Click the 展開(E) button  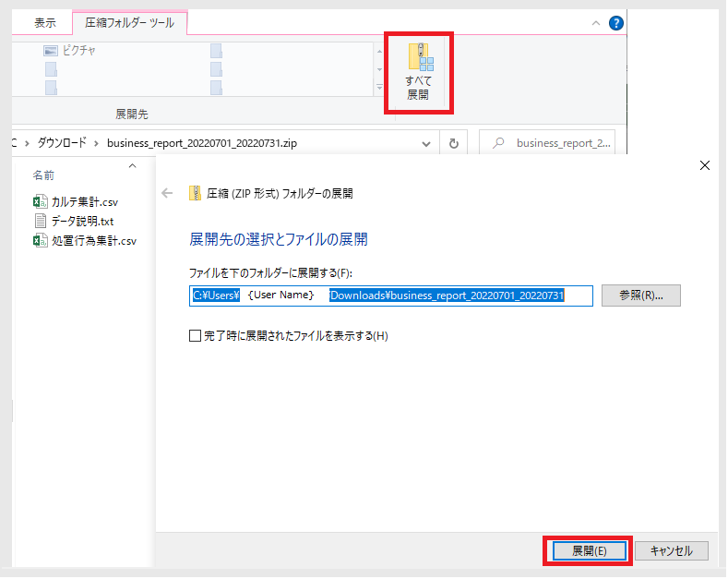(589, 550)
